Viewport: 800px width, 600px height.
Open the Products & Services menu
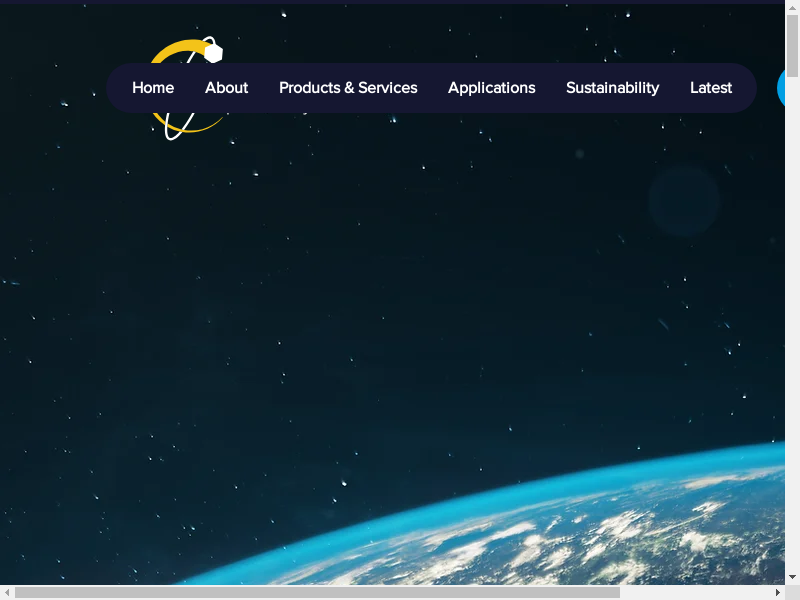click(348, 88)
